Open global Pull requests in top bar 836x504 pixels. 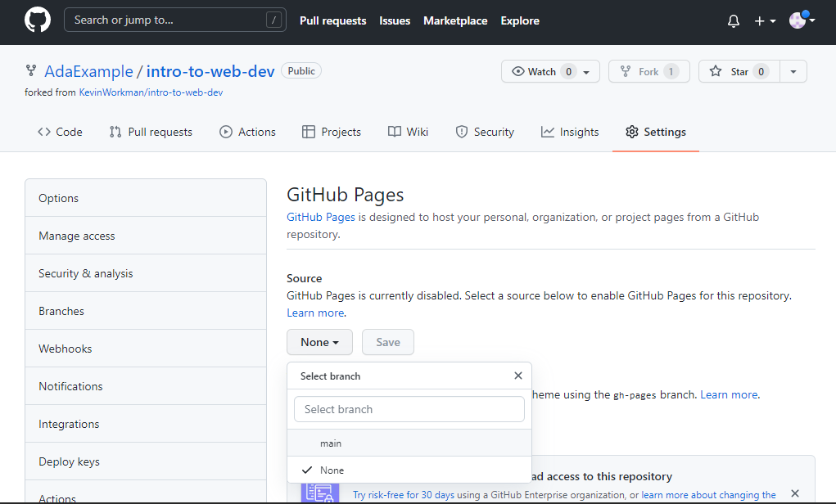click(332, 20)
